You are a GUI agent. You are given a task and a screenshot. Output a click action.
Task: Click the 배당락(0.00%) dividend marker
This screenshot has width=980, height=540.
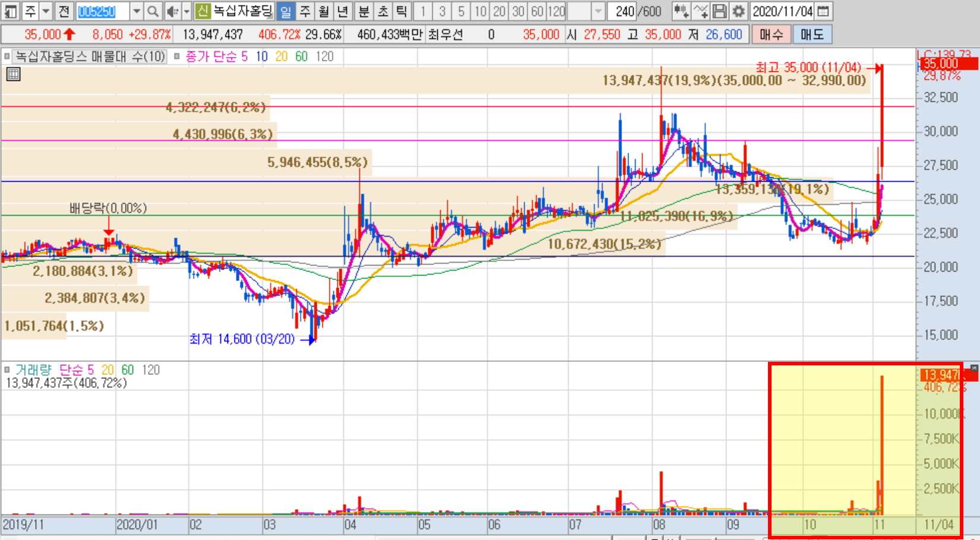click(108, 208)
